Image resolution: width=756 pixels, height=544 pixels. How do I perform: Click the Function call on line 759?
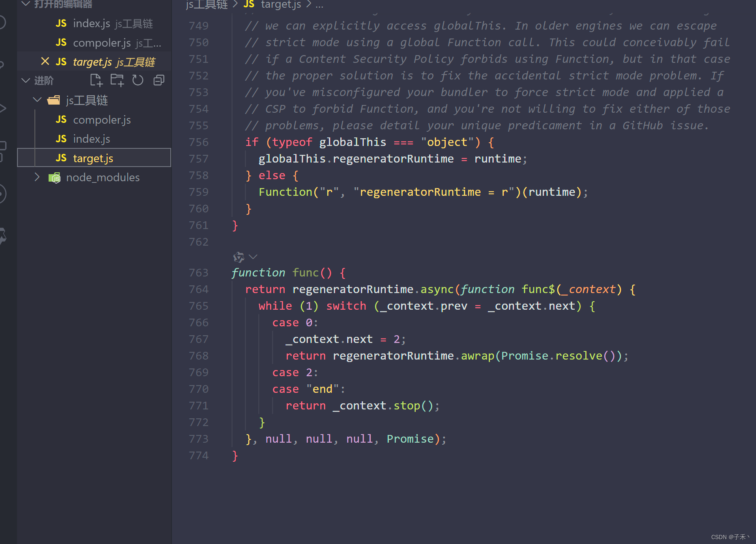click(286, 192)
